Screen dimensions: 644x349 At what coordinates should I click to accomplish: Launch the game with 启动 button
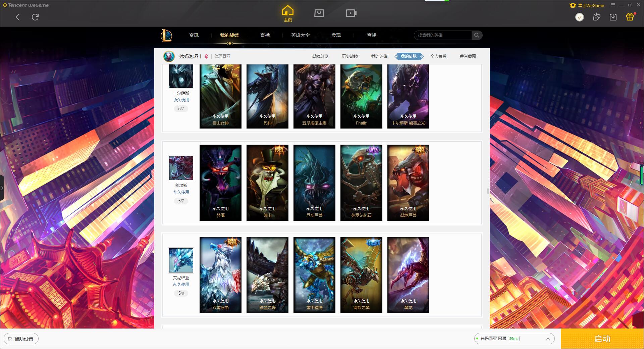pos(602,339)
